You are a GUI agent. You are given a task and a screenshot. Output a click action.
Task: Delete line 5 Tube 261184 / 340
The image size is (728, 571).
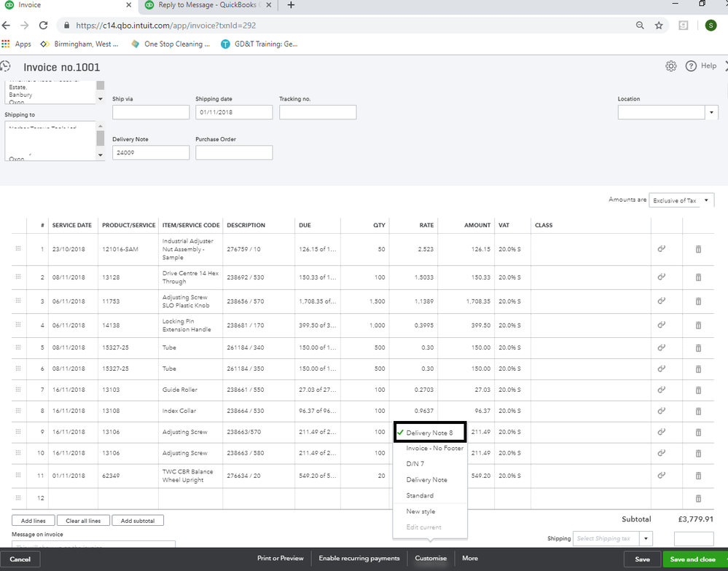(698, 348)
